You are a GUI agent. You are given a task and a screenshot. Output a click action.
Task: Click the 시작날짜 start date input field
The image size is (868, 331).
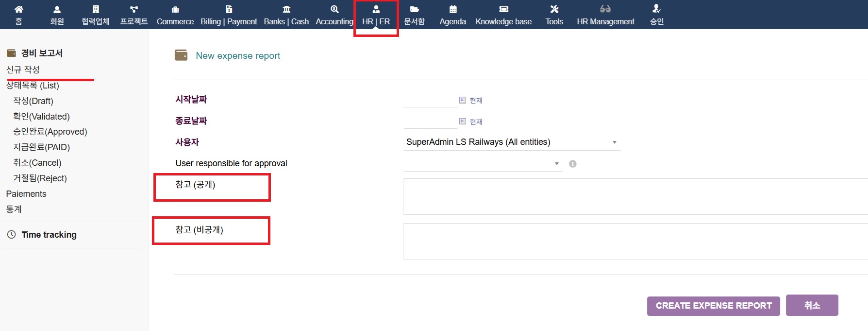point(430,100)
